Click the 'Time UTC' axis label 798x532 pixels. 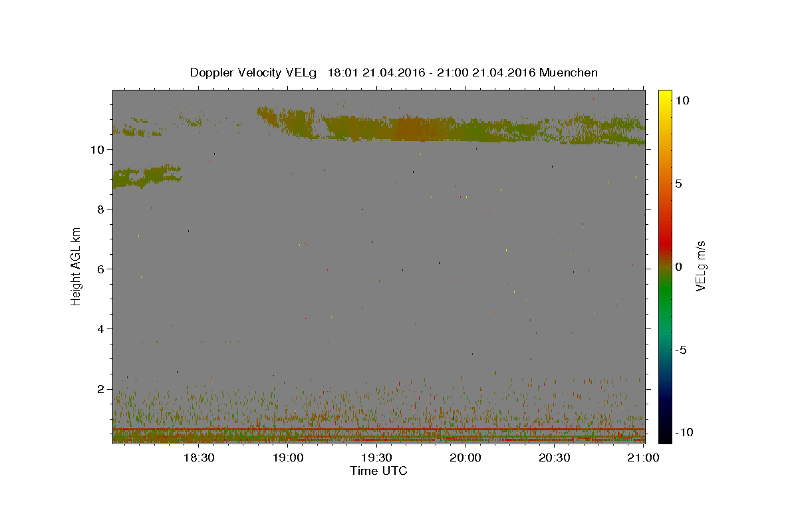pos(378,471)
